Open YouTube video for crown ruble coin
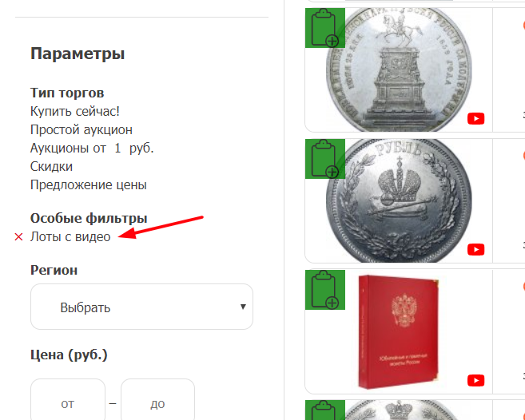Viewport: 525px width, 420px height. 475,249
